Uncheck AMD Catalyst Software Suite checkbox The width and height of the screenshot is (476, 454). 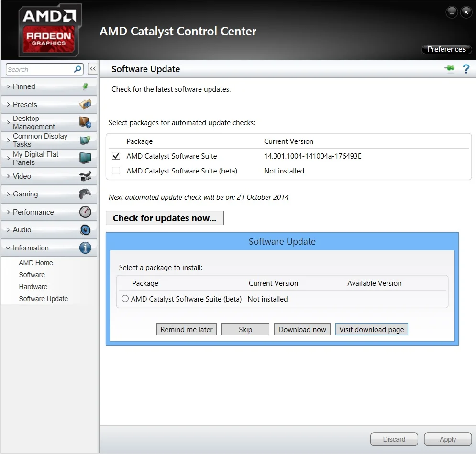click(116, 156)
